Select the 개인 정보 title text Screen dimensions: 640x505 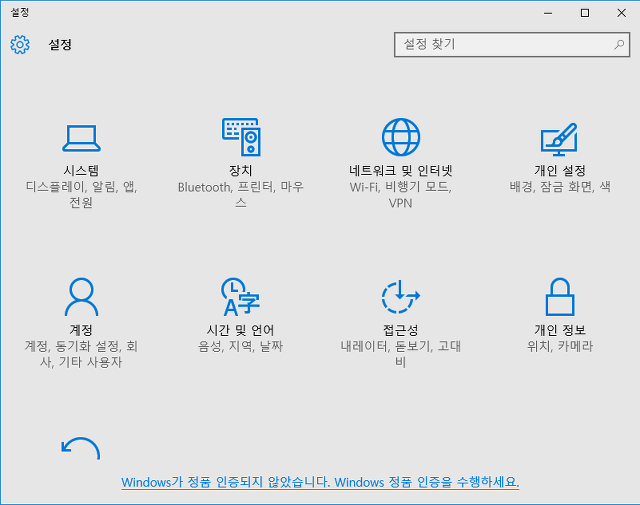pyautogui.click(x=560, y=329)
